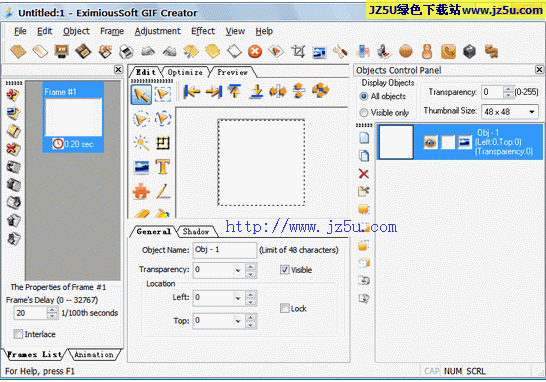This screenshot has width=546, height=382.
Task: Click the delete frame red X icon
Action: (13, 149)
